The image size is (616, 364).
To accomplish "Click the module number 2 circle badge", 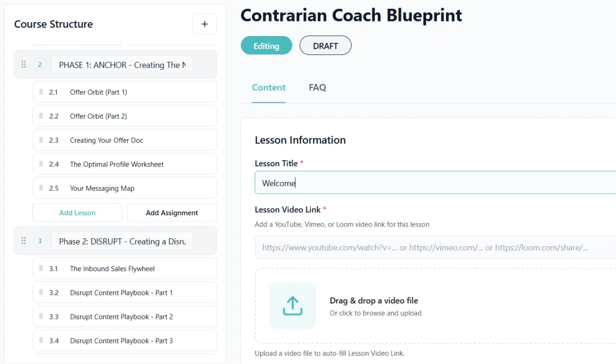I will (40, 65).
